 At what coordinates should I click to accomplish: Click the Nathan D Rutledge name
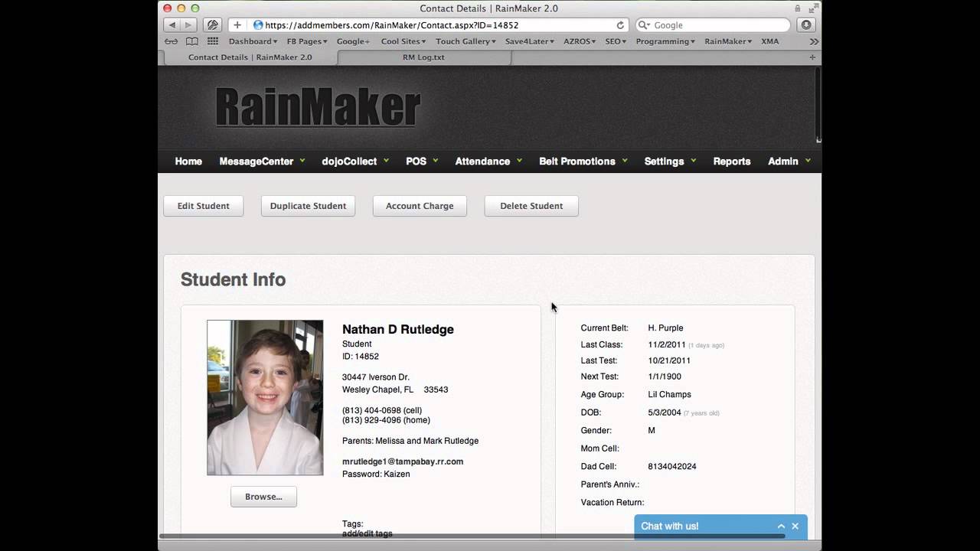[x=398, y=329]
